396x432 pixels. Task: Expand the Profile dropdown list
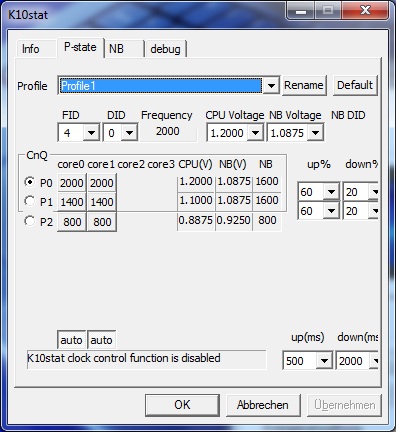[x=271, y=86]
